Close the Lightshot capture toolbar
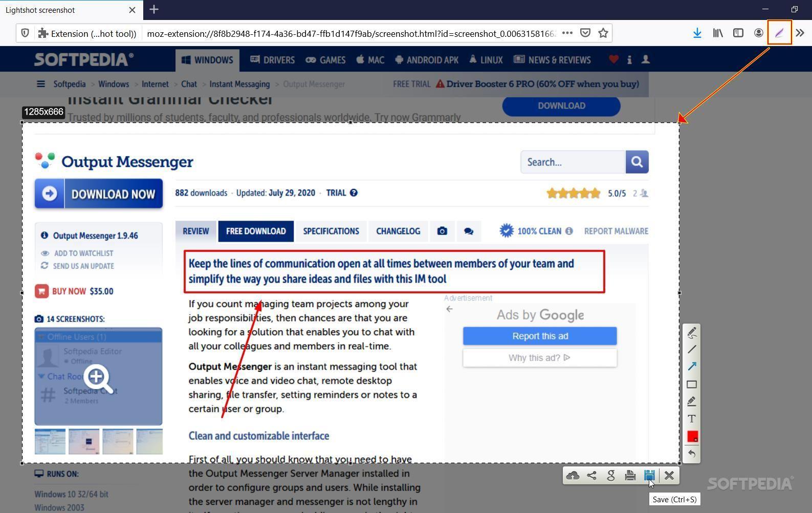 (x=669, y=476)
